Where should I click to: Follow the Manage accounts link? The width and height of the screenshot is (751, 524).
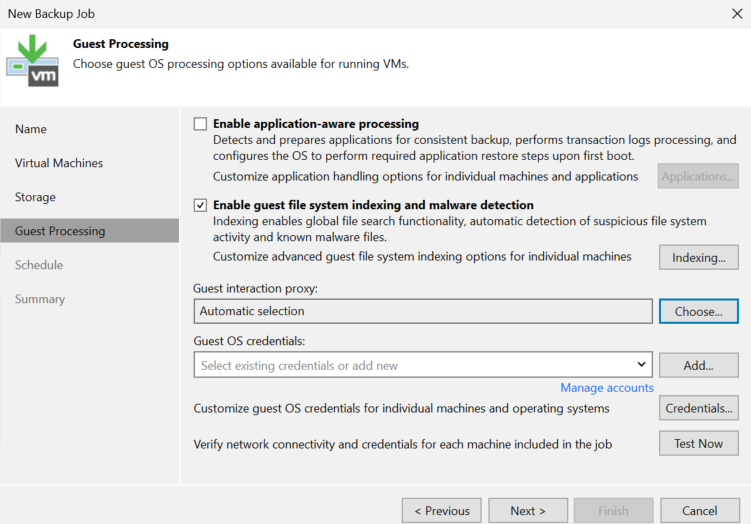(607, 387)
